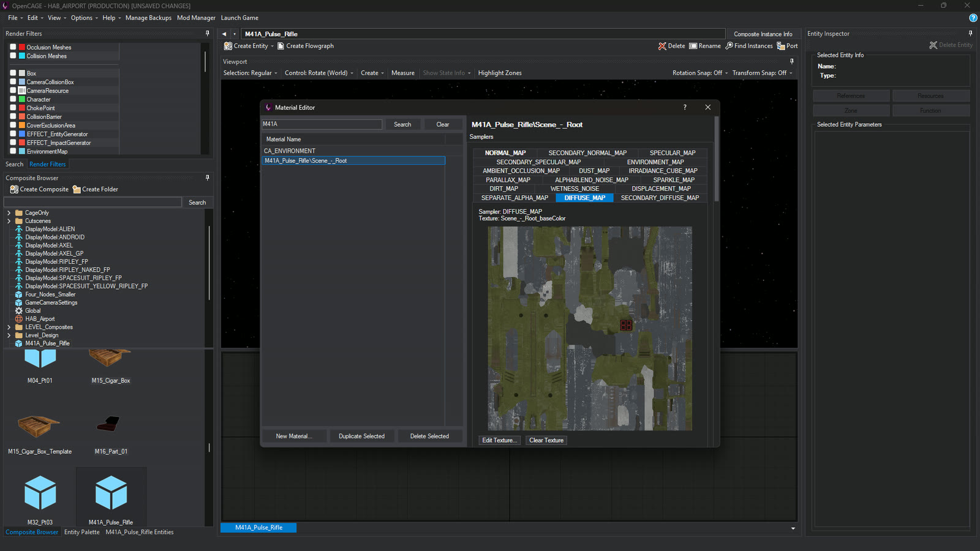Screen dimensions: 980x551
Task: Toggle the Collision Meshes checkbox
Action: click(13, 56)
